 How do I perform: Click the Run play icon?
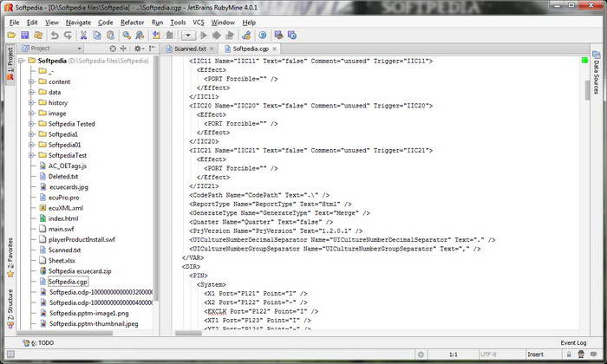(x=204, y=36)
